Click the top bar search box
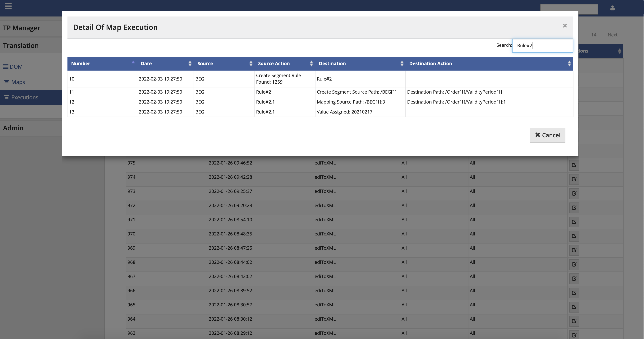 [x=569, y=9]
